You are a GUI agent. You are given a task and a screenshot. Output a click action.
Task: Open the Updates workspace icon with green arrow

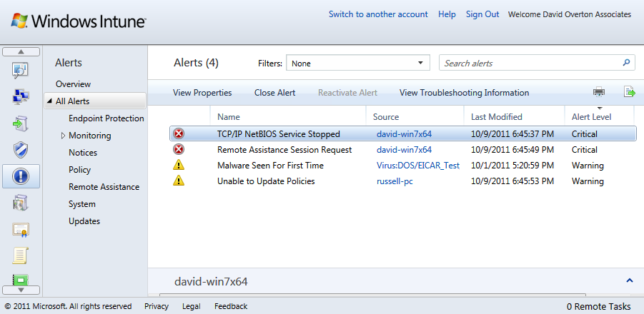click(x=21, y=123)
